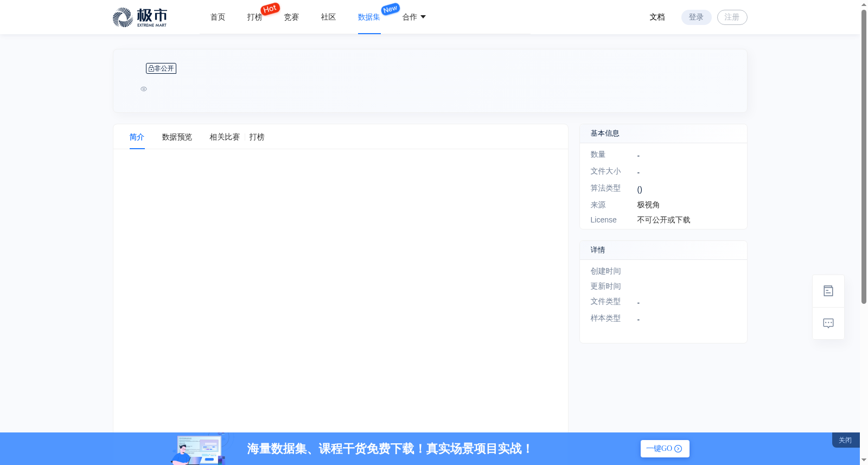
Task: Click the 更新时间 label
Action: click(x=605, y=286)
